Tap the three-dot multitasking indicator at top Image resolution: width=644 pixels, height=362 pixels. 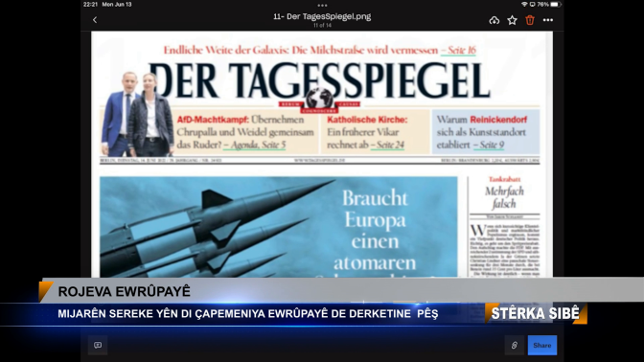point(322,6)
